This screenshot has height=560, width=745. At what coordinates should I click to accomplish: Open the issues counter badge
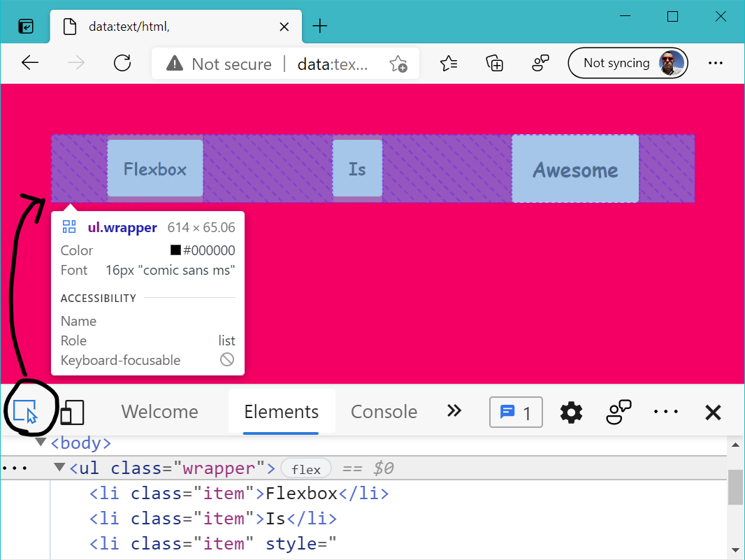pos(516,412)
